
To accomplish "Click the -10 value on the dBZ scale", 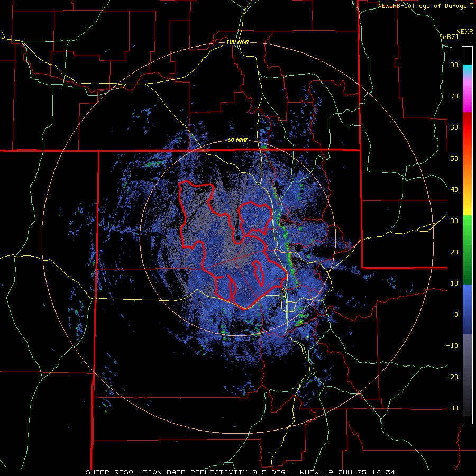I will tap(452, 346).
